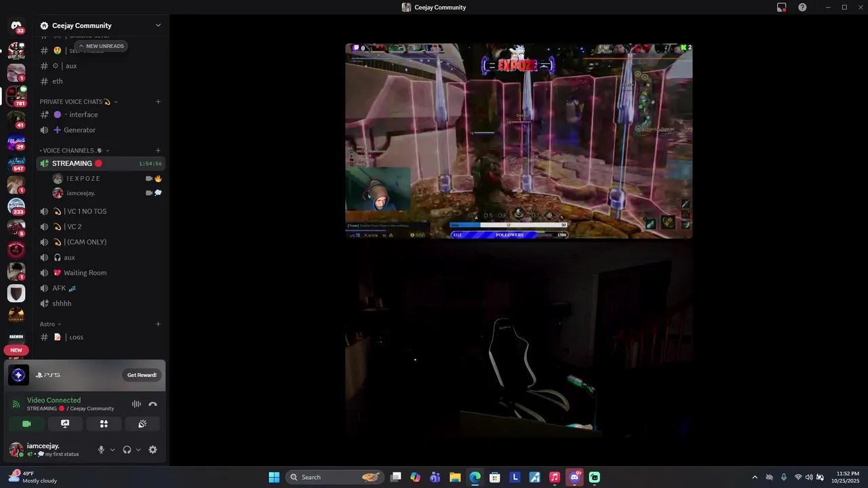
Task: Open Discord direct messages home icon
Action: pos(16,26)
